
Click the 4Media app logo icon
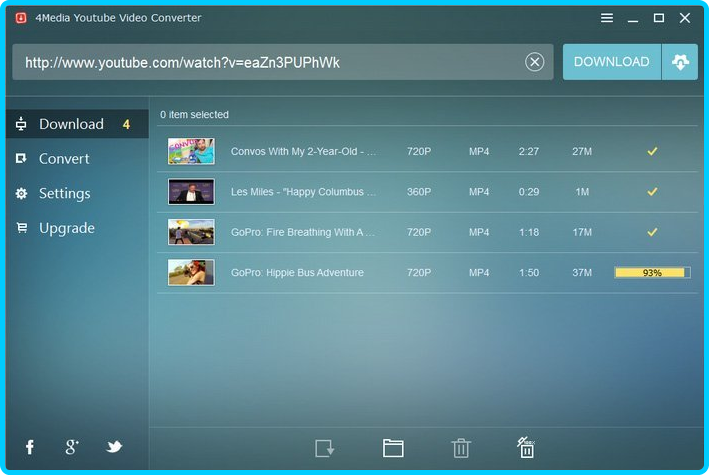(21, 18)
